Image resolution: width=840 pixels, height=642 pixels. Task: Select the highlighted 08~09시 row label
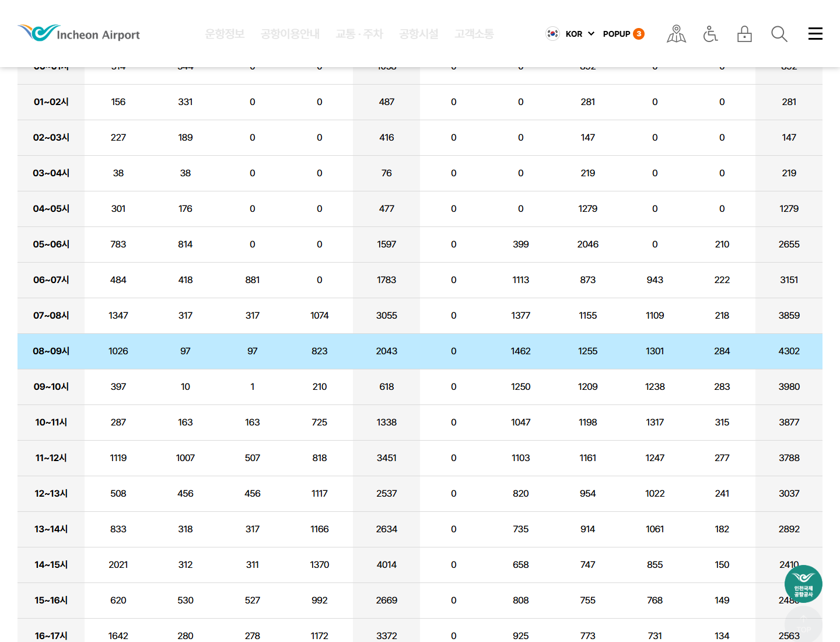point(51,351)
